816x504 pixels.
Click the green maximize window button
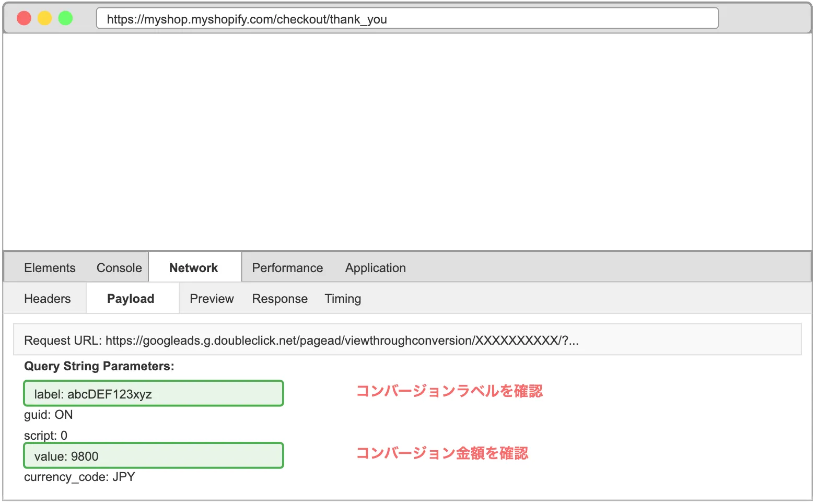65,18
